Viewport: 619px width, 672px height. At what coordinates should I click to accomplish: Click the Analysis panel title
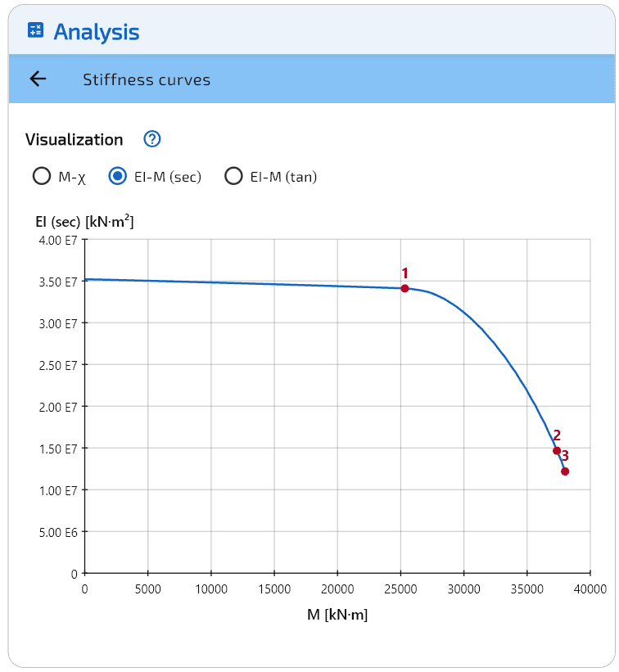click(x=97, y=32)
